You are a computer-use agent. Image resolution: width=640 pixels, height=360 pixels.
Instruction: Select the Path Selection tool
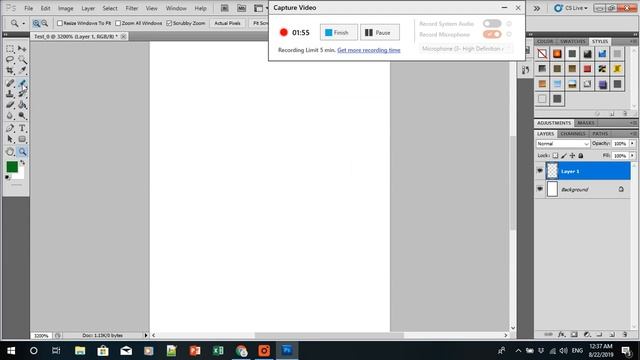coord(10,139)
